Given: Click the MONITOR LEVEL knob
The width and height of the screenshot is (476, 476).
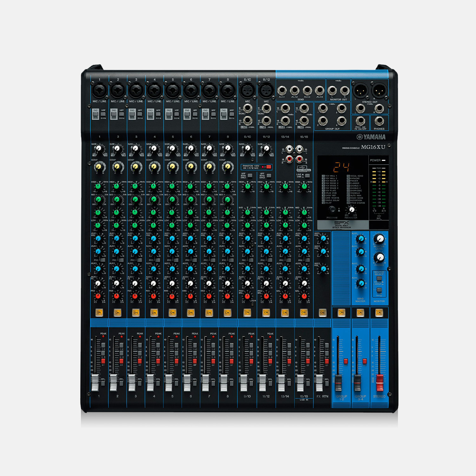Looking at the screenshot, I should click(x=379, y=239).
